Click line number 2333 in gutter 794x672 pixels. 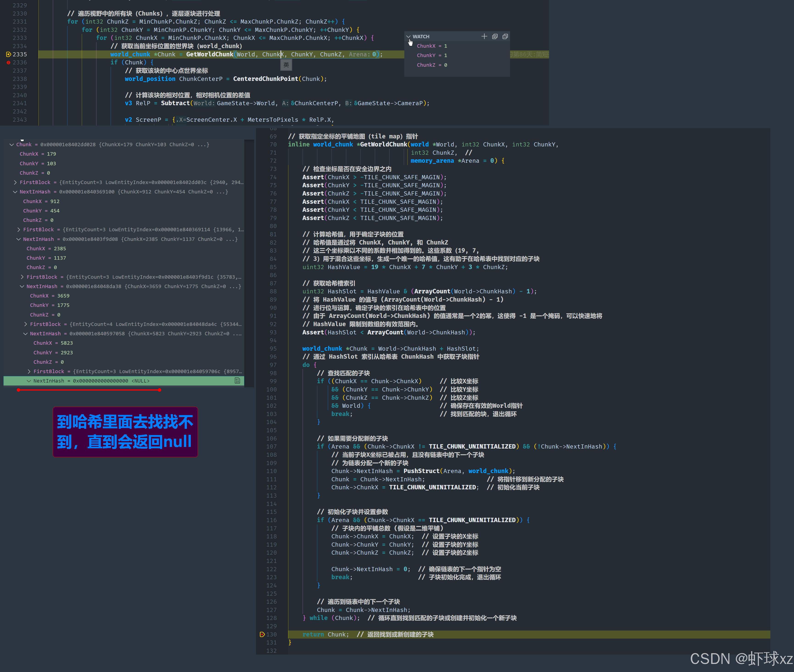point(19,38)
